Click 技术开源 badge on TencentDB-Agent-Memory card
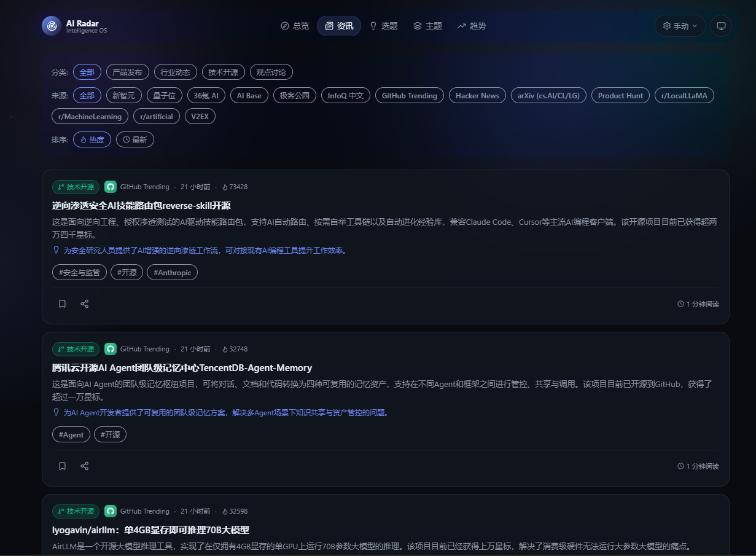 pos(76,349)
